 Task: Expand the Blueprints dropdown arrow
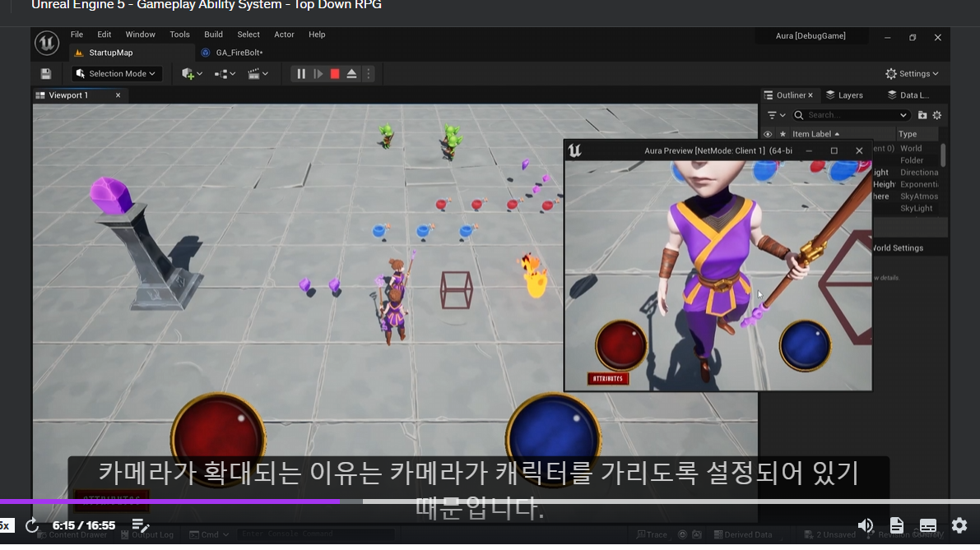point(233,74)
